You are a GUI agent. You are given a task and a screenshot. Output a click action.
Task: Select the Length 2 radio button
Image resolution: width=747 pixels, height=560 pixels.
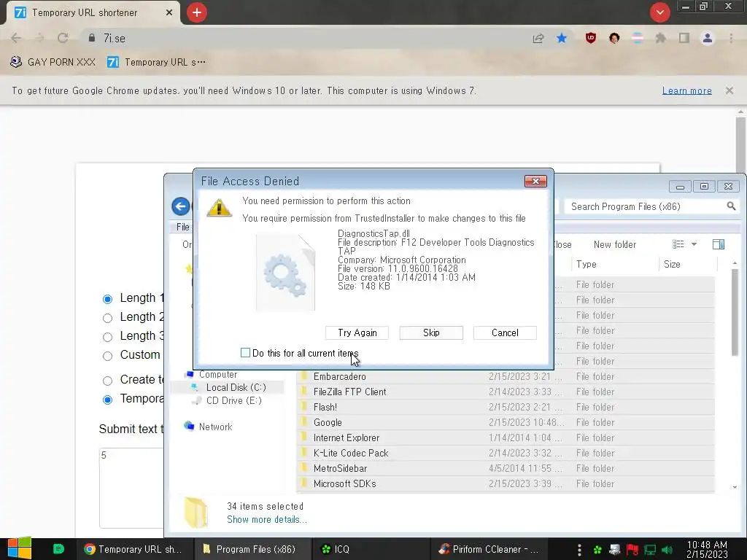point(108,318)
